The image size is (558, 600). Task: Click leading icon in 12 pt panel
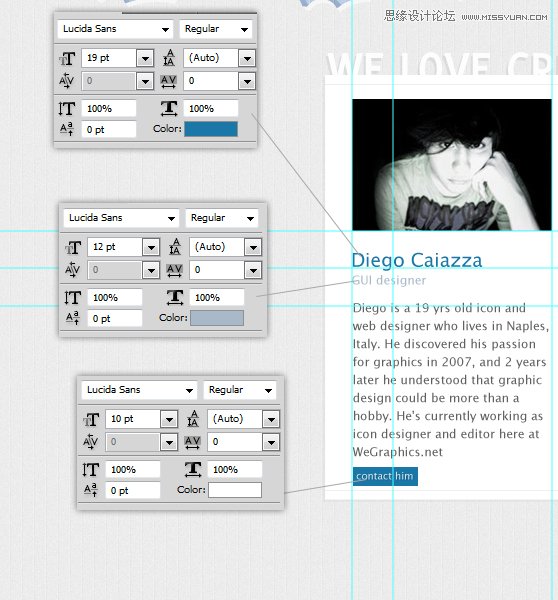coord(175,247)
